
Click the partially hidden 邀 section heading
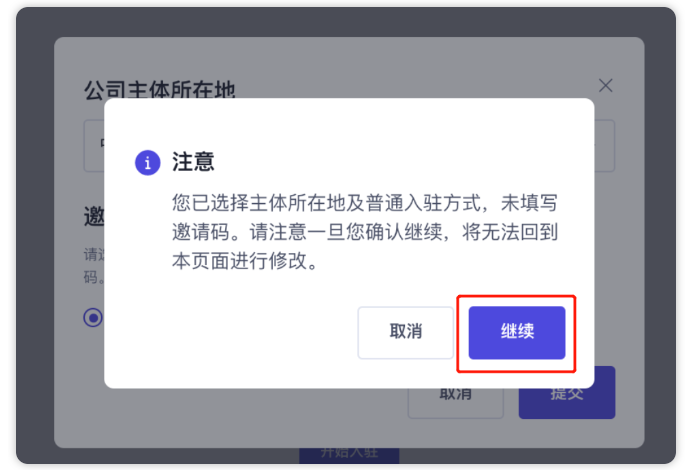[x=94, y=216]
